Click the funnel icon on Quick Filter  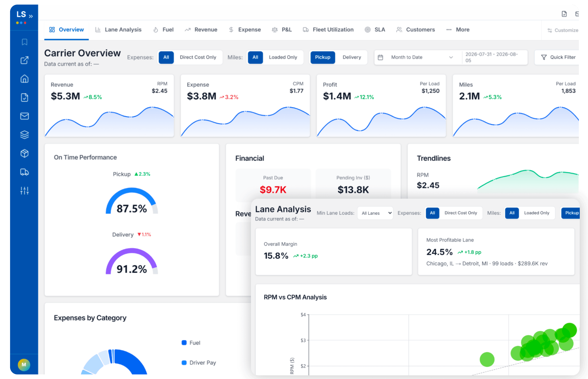[x=544, y=57]
